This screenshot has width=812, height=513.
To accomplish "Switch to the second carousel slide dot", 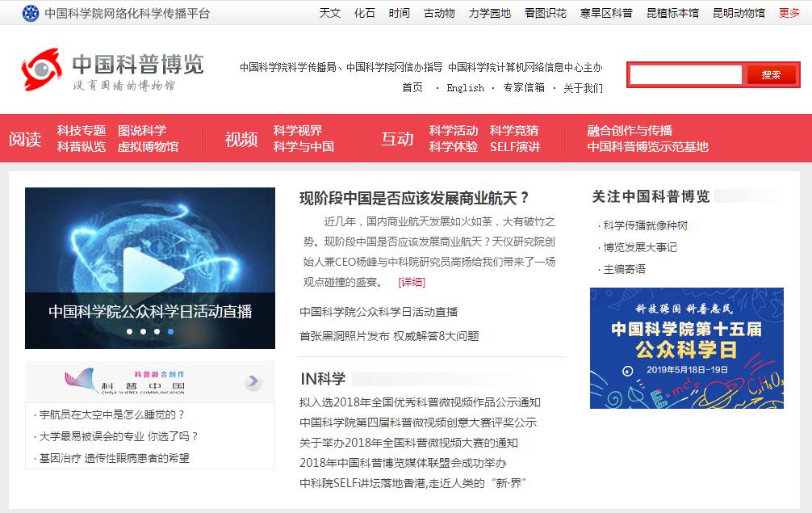I will tap(143, 331).
